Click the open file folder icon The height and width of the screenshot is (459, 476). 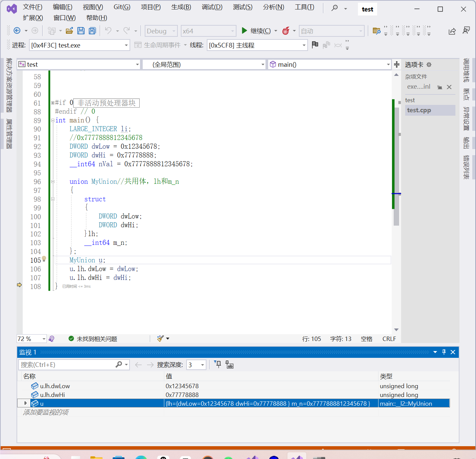[69, 31]
